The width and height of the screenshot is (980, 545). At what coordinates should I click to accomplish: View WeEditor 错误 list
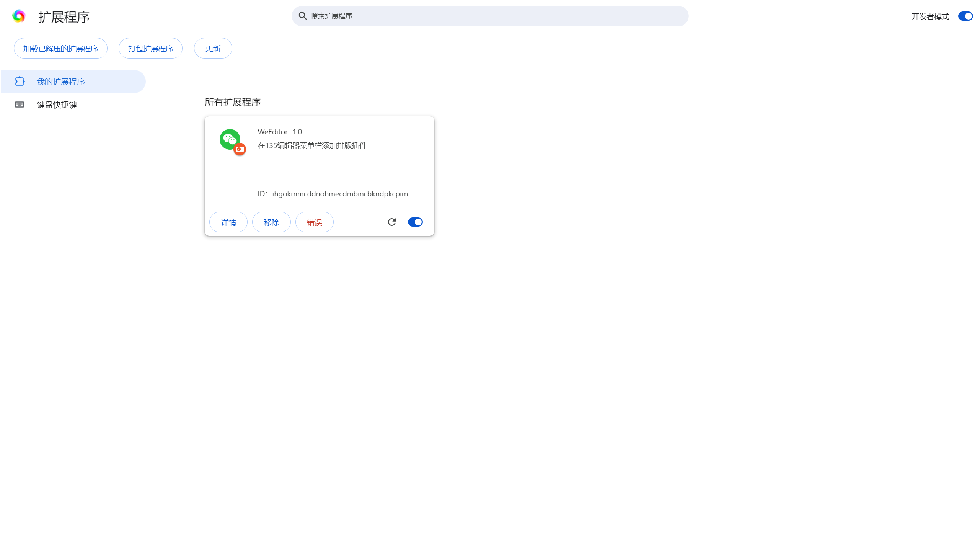tap(314, 222)
